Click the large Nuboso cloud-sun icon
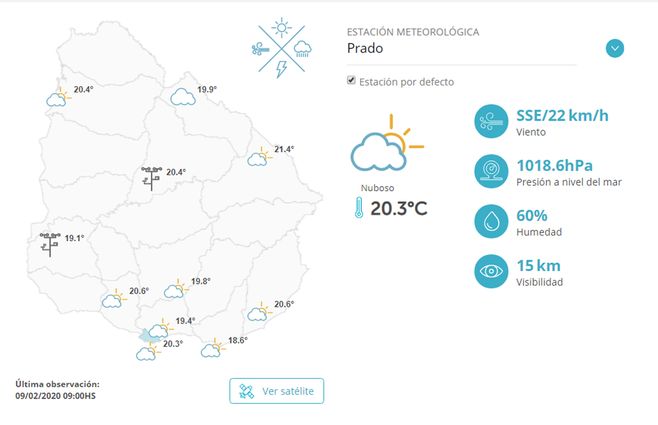658x425 pixels. pos(385,147)
